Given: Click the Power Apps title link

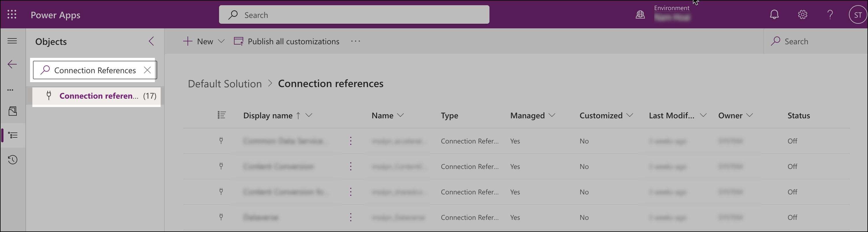Looking at the screenshot, I should [x=55, y=15].
